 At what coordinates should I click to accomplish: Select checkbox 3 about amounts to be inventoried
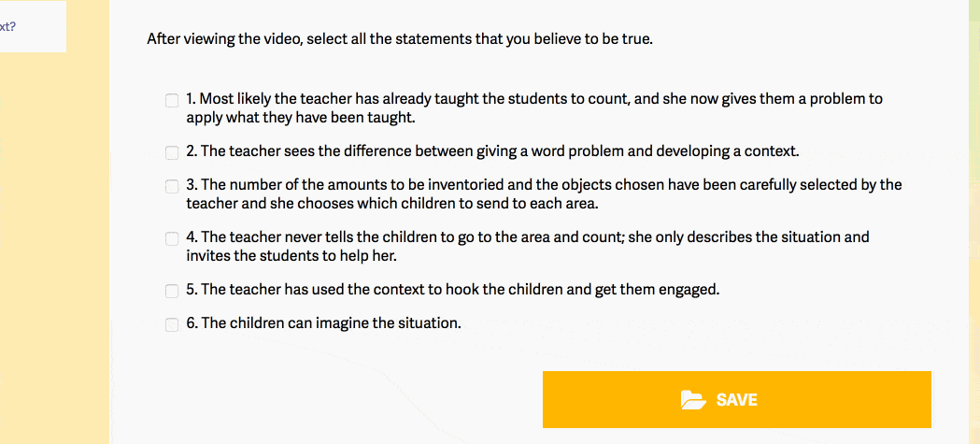pos(171,186)
